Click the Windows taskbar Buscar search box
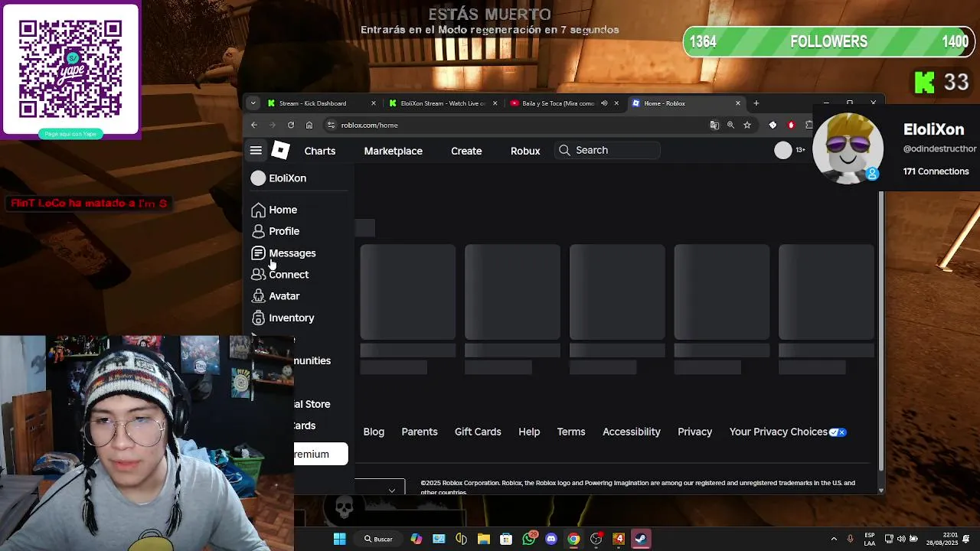980x551 pixels. (x=379, y=539)
